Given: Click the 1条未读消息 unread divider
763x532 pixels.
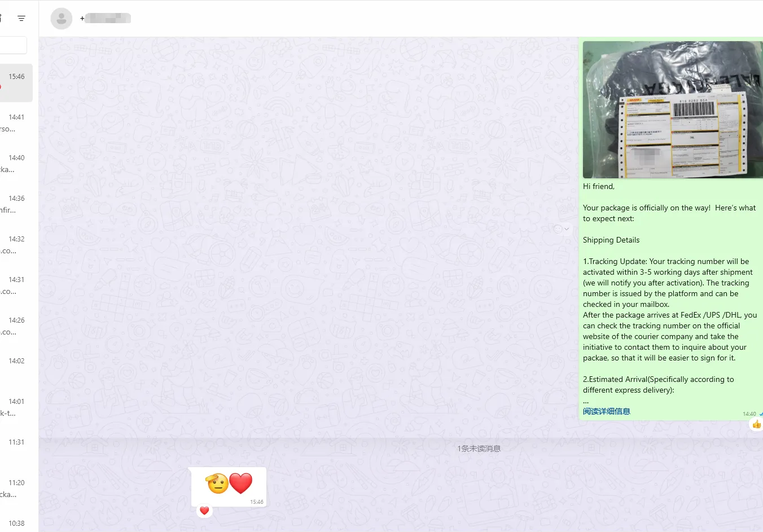Looking at the screenshot, I should click(479, 449).
